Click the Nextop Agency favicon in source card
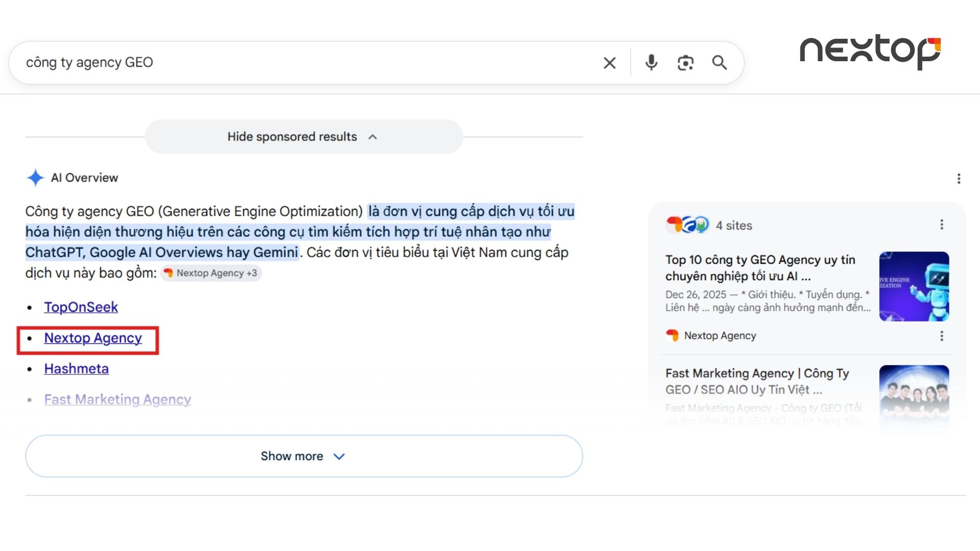 tap(672, 335)
